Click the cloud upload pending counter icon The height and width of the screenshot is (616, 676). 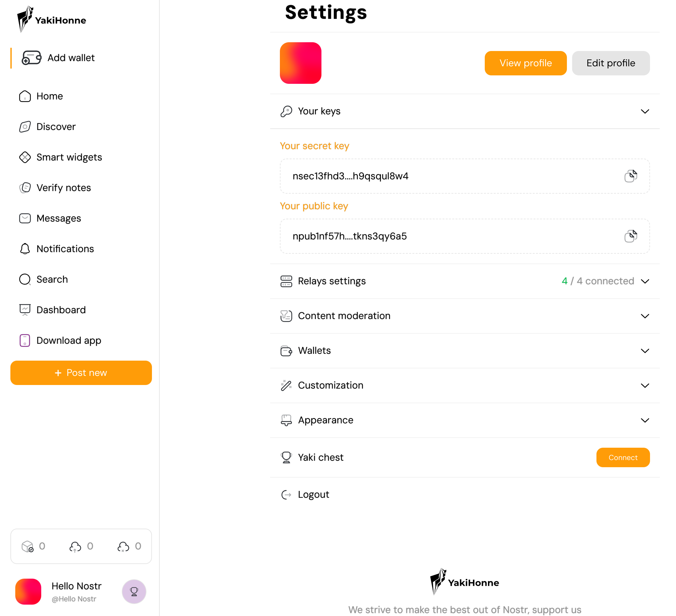[x=75, y=546]
